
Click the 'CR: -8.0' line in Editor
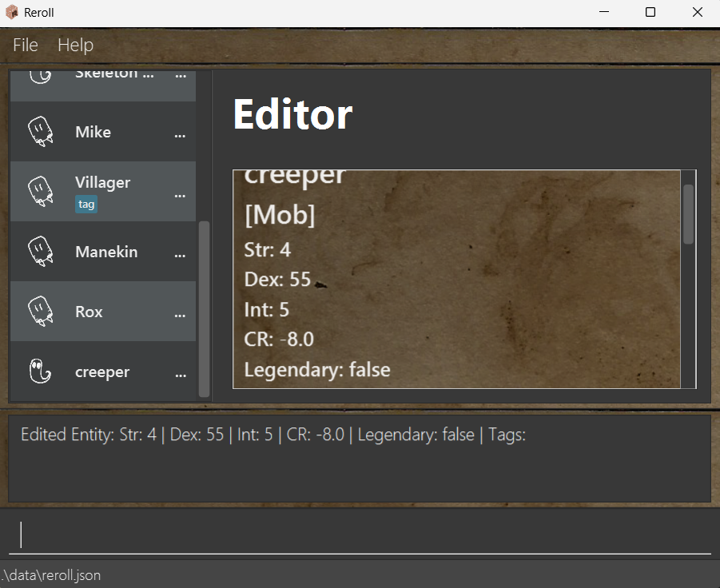(x=279, y=340)
